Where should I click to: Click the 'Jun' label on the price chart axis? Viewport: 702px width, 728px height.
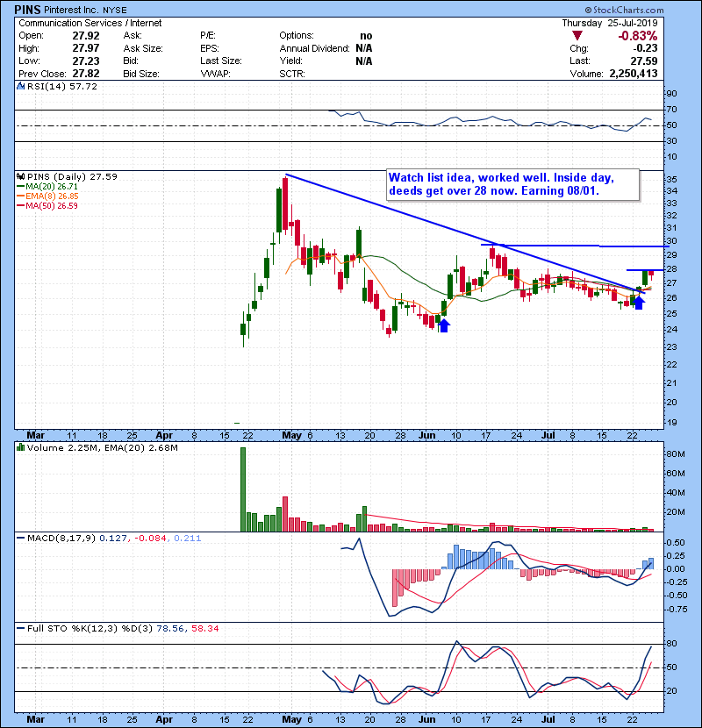pos(427,436)
